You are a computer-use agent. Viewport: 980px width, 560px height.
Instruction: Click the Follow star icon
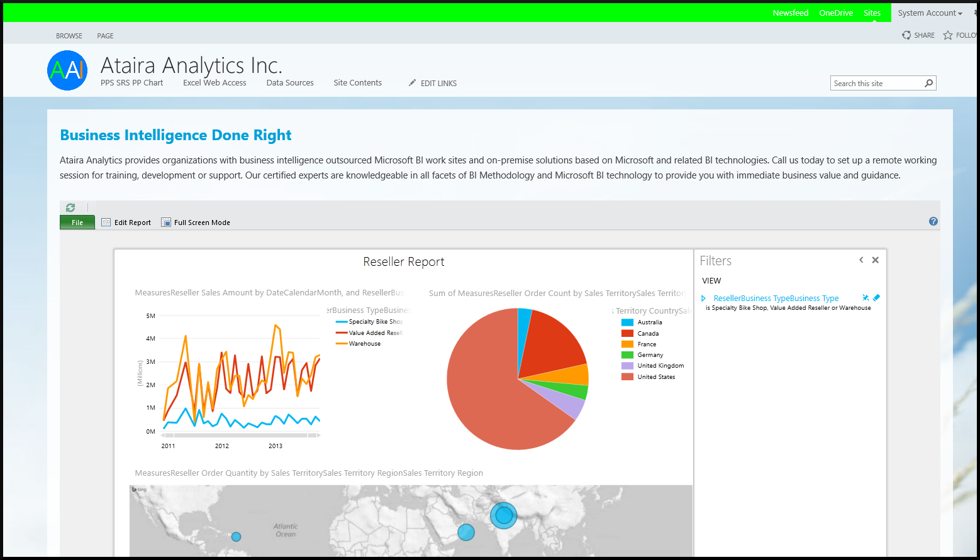pyautogui.click(x=948, y=35)
